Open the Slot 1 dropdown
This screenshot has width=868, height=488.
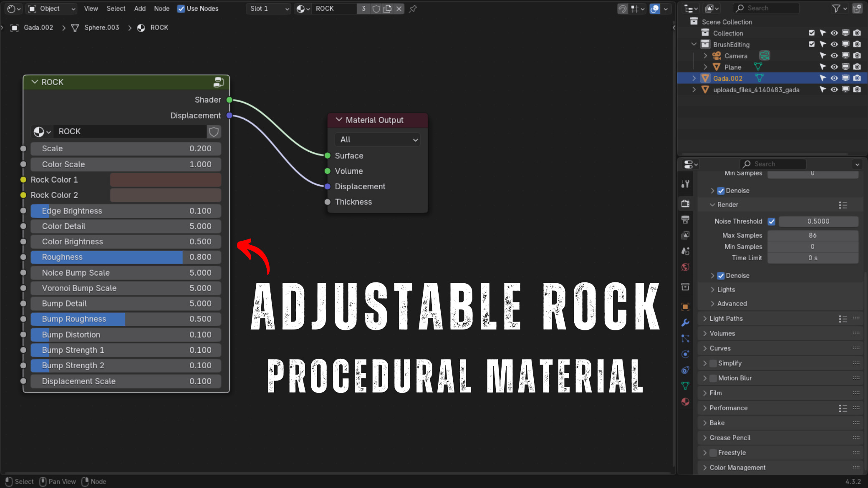(x=269, y=9)
